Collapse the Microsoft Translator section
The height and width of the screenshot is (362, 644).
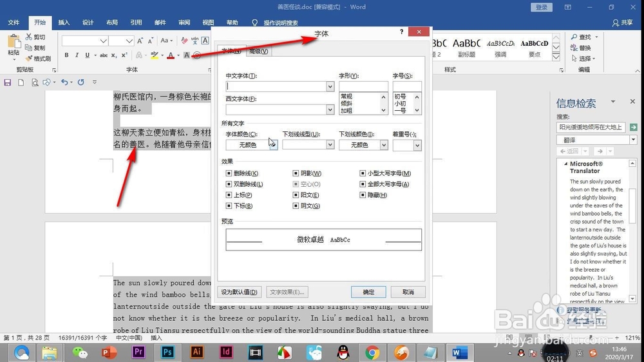click(x=565, y=164)
